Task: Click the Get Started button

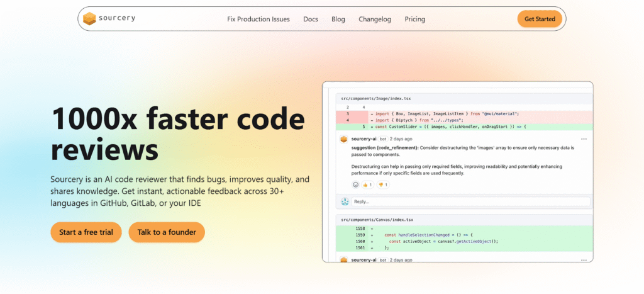Action: [x=540, y=19]
